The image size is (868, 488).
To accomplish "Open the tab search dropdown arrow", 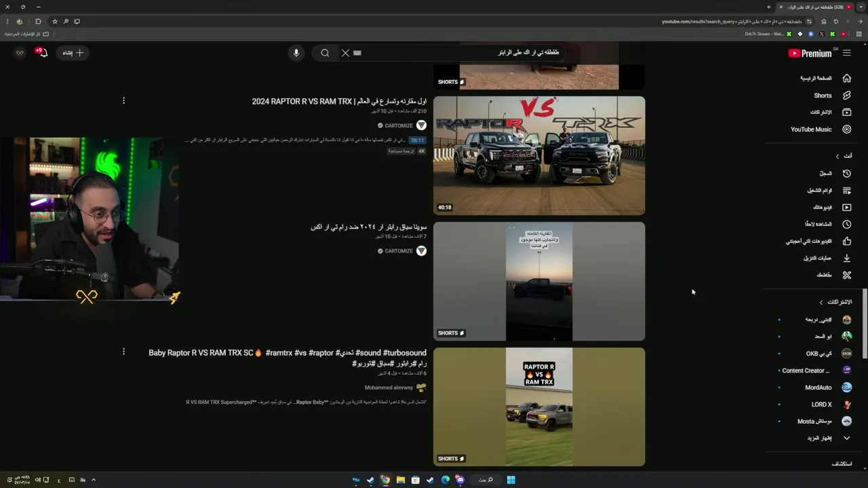I will point(861,7).
